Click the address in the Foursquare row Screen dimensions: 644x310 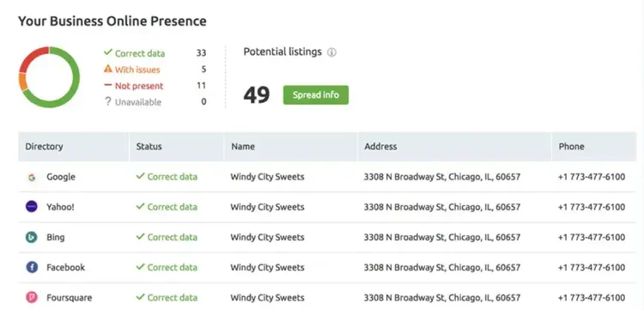point(442,298)
